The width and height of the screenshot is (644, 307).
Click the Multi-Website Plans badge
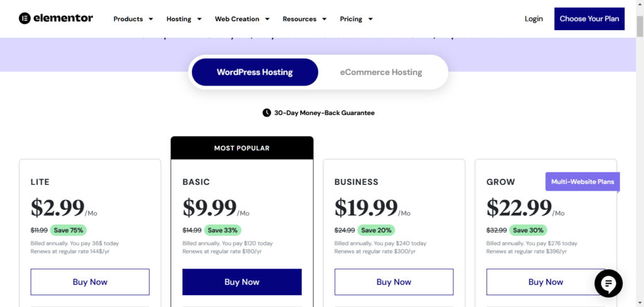point(582,182)
